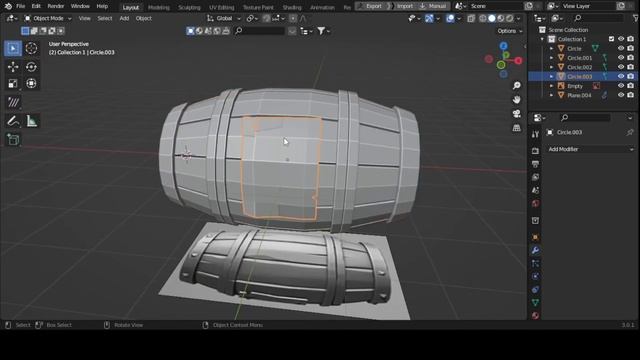Select the Select Box tool in toolbar
The height and width of the screenshot is (360, 640).
13,48
